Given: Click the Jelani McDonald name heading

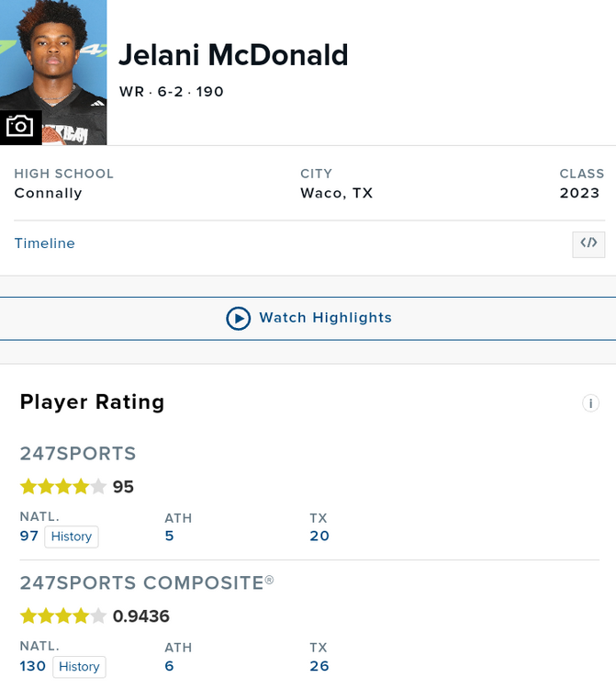Looking at the screenshot, I should [233, 55].
